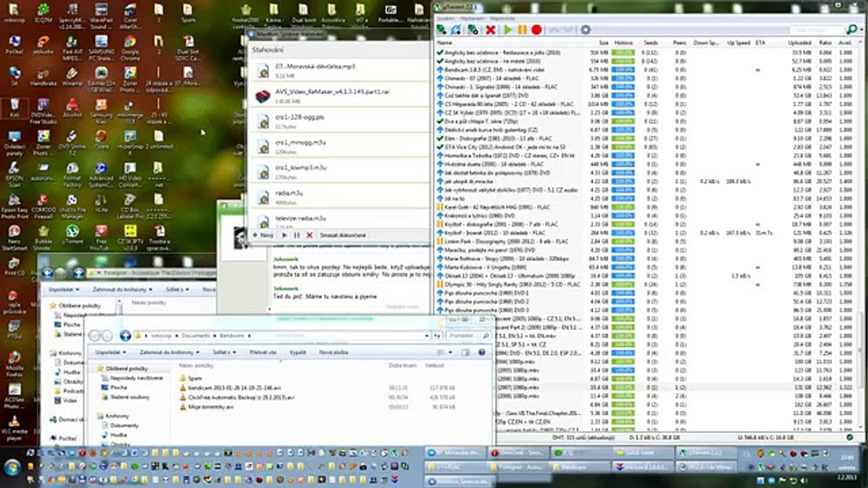This screenshot has height=488, width=868.
Task: Open the Nápověda menu in uTorrent
Action: pyautogui.click(x=502, y=18)
